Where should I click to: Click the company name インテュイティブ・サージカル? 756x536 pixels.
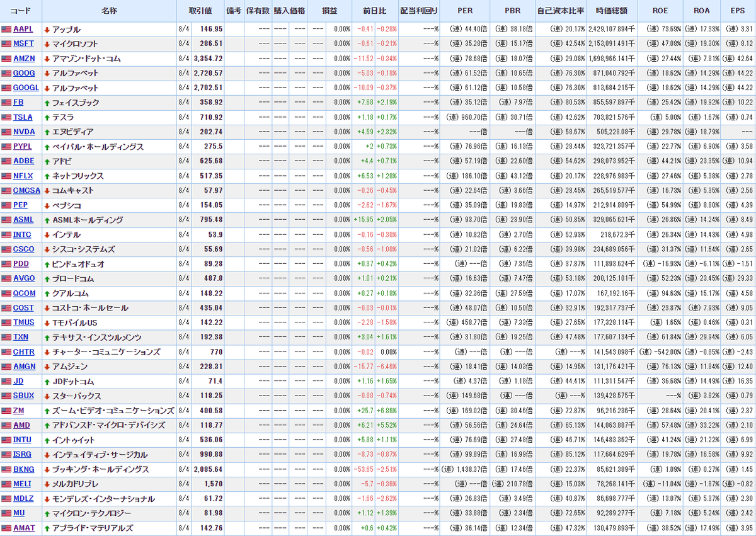[100, 455]
